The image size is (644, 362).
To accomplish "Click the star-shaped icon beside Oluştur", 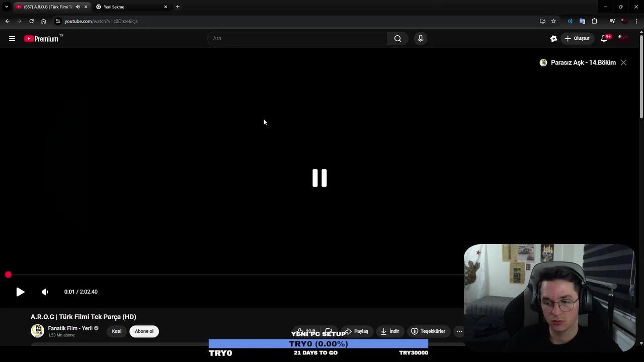I will point(553,39).
